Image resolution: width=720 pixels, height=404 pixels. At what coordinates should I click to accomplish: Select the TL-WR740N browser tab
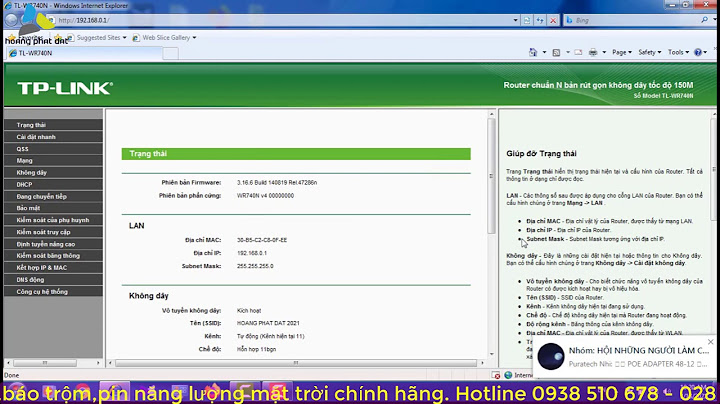pos(84,53)
